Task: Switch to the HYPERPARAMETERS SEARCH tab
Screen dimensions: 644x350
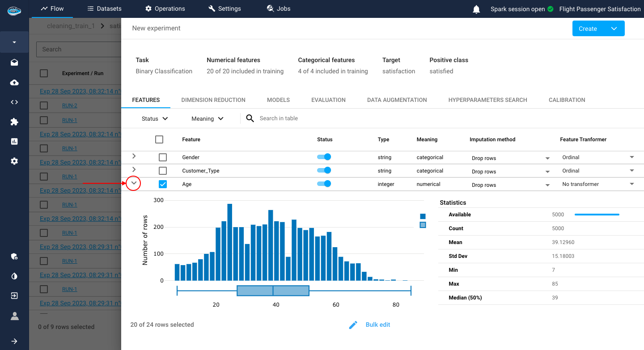Action: [x=487, y=100]
